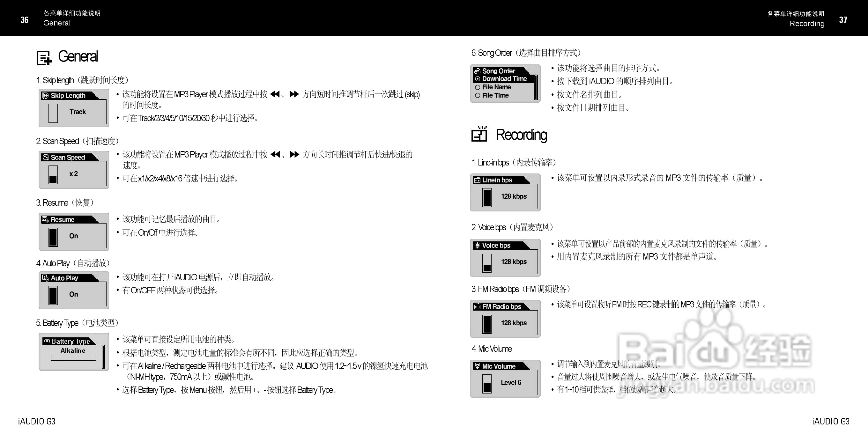868x434 pixels.
Task: Open the Skip Length Track dropdown
Action: [x=78, y=112]
